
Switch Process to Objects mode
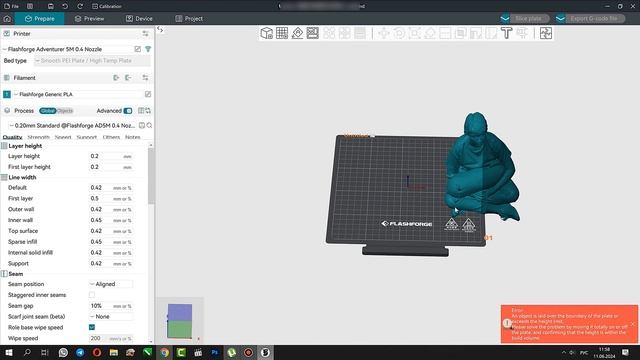[64, 111]
